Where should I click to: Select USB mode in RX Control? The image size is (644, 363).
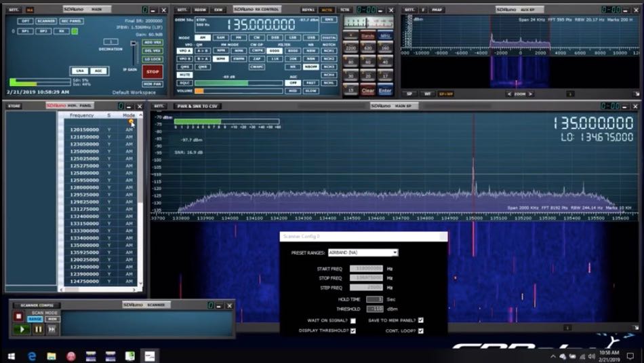pos(311,37)
